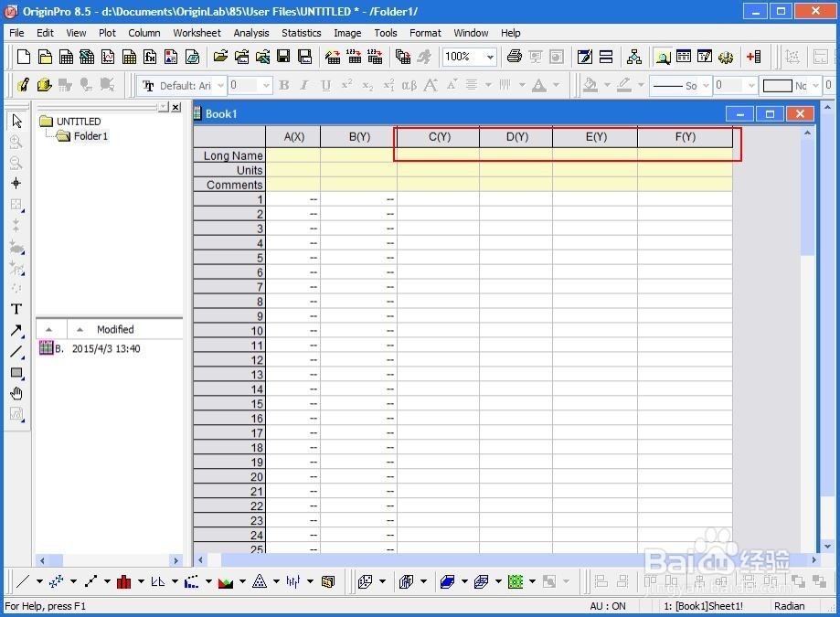This screenshot has width=840, height=617.
Task: Plot a line graph
Action: (x=23, y=581)
